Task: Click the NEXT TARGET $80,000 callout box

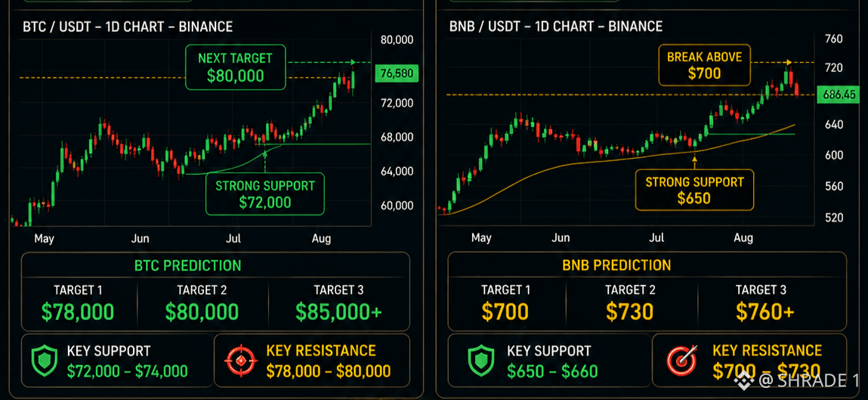Action: 235,67
